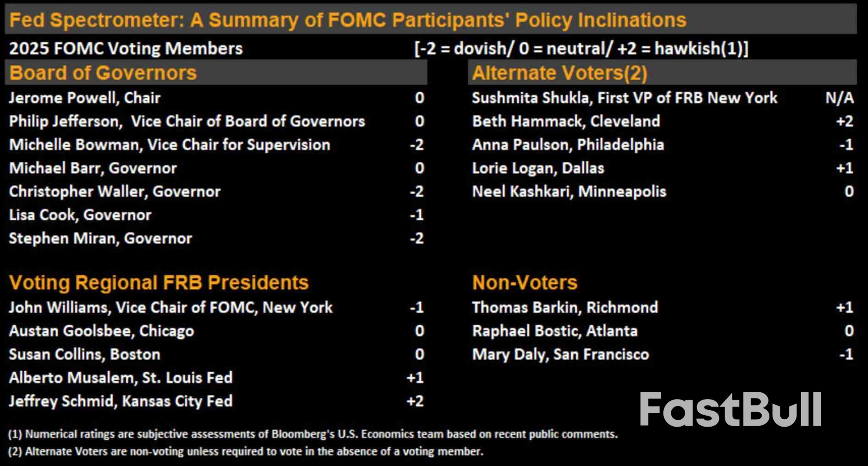
Task: Click Neel Kashkari, Minneapolis name
Action: pyautogui.click(x=569, y=192)
